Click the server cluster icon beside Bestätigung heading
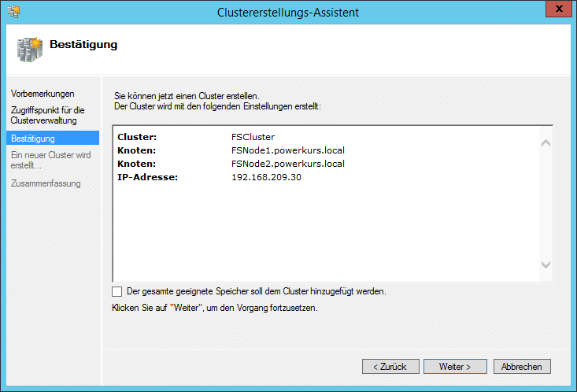 click(x=30, y=50)
